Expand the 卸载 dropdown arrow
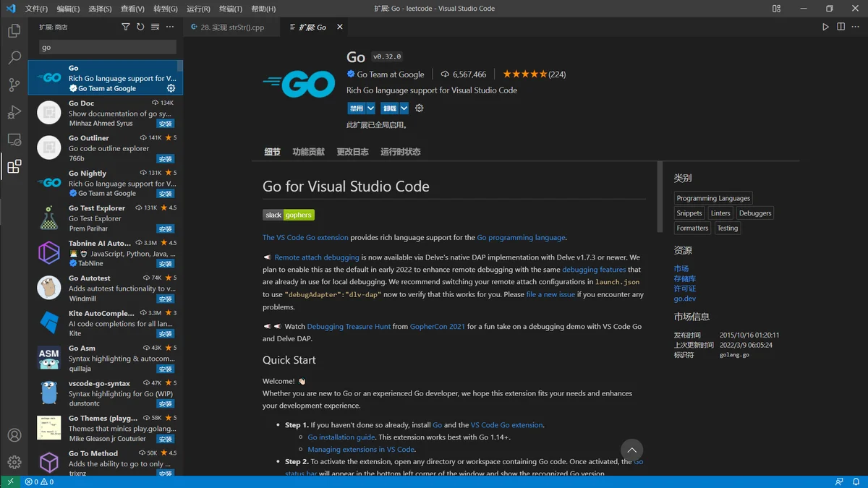 [404, 108]
